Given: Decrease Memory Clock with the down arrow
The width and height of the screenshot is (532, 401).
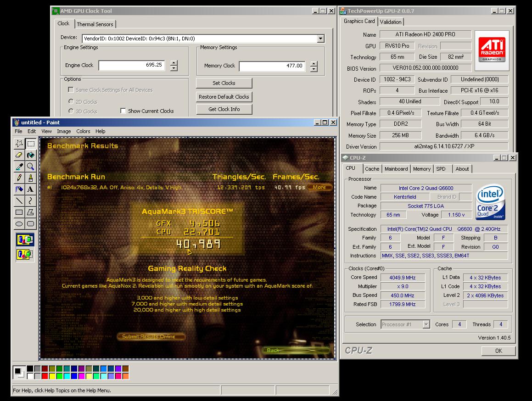Looking at the screenshot, I should pos(314,69).
